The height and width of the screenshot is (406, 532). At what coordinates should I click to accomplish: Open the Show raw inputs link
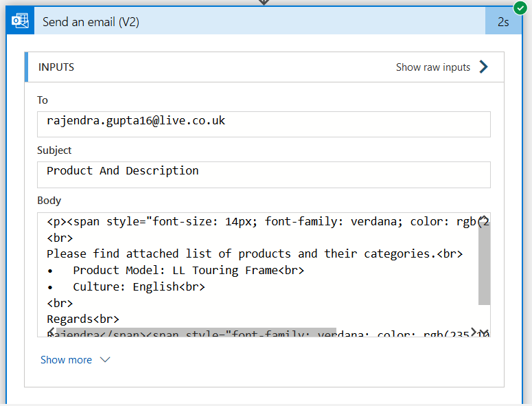[432, 67]
